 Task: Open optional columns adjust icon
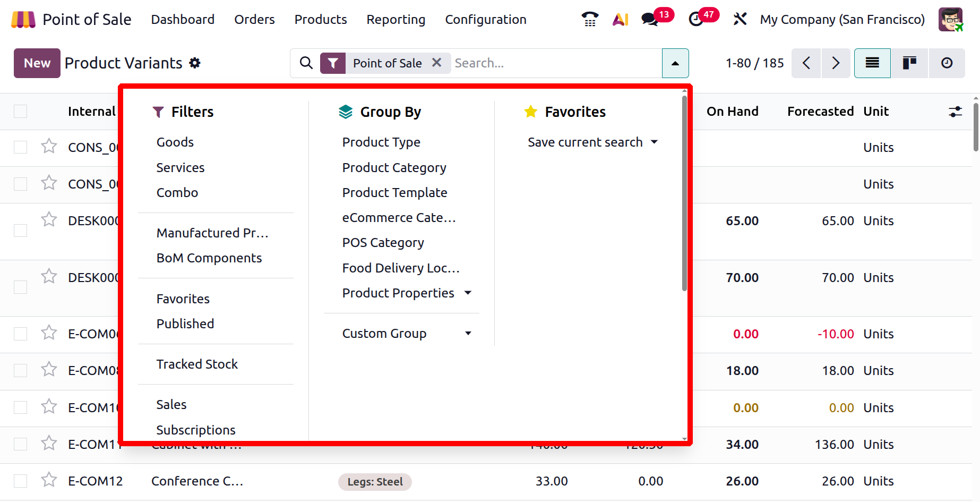(955, 112)
